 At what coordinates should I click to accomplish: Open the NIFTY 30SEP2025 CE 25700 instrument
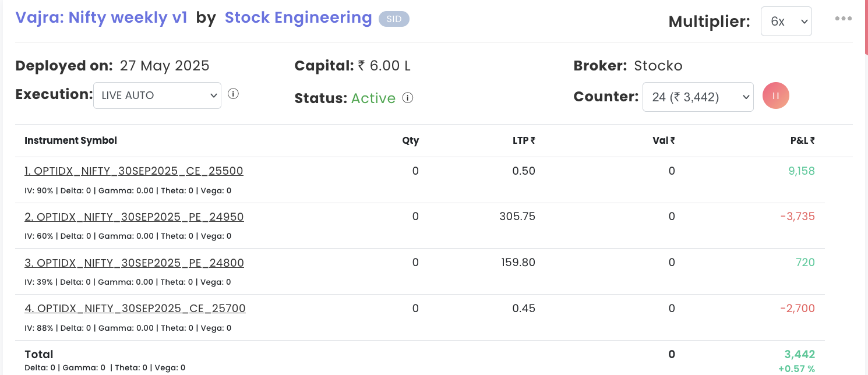[x=135, y=309]
